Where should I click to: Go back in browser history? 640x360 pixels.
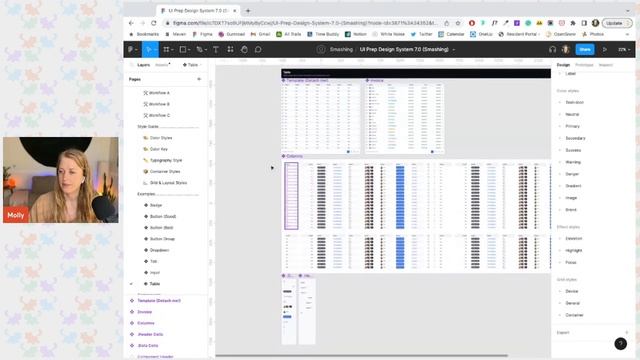131,23
